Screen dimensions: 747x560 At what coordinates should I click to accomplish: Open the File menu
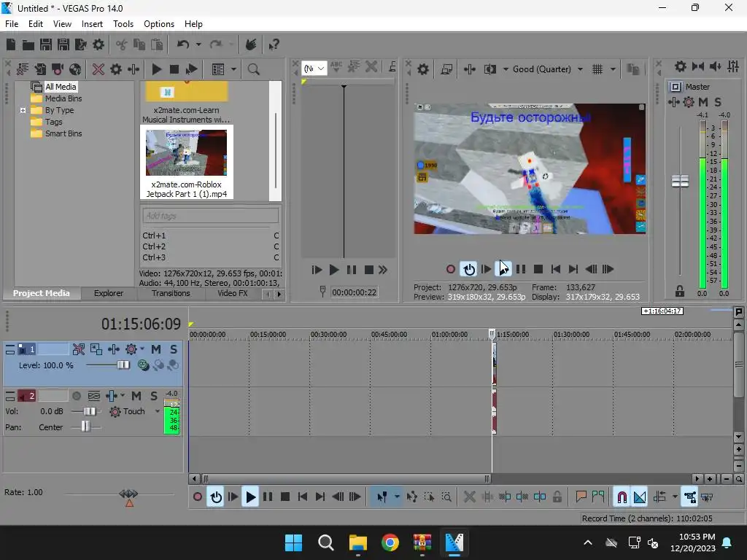point(12,24)
